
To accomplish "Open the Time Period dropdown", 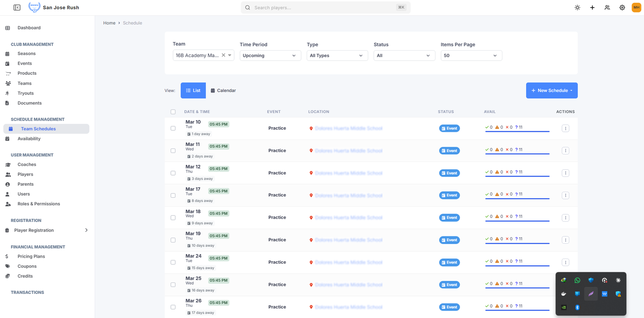I will [270, 55].
